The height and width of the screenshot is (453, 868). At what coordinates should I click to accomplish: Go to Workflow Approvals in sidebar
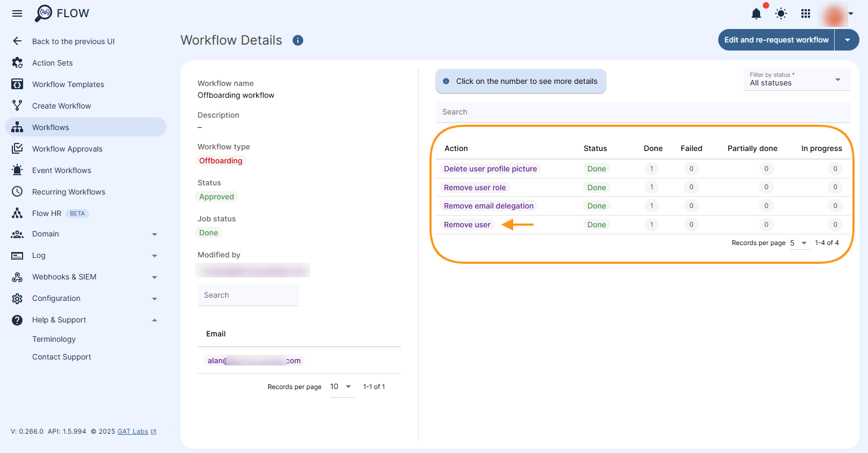[x=67, y=149]
